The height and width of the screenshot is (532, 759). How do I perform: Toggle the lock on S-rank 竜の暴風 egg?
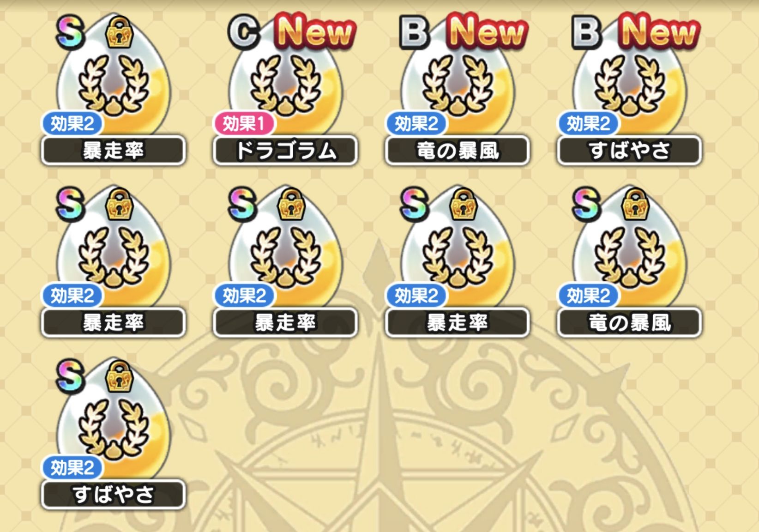636,204
